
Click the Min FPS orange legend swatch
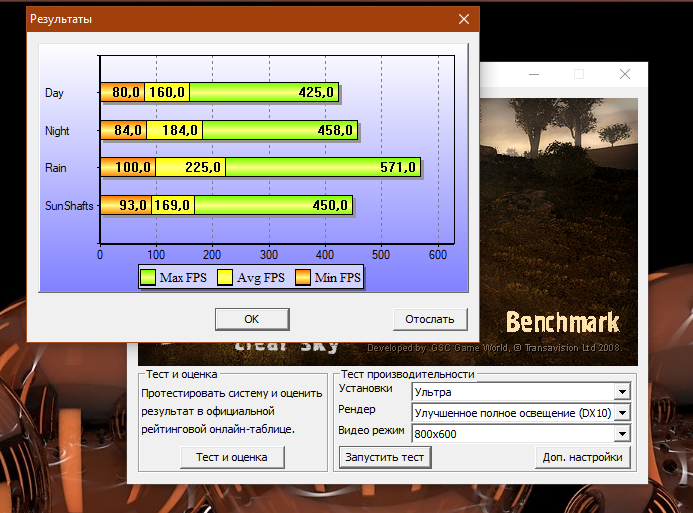click(302, 277)
